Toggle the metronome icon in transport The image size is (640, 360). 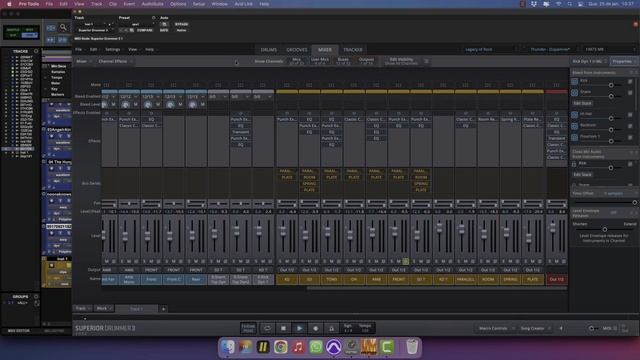click(x=331, y=328)
